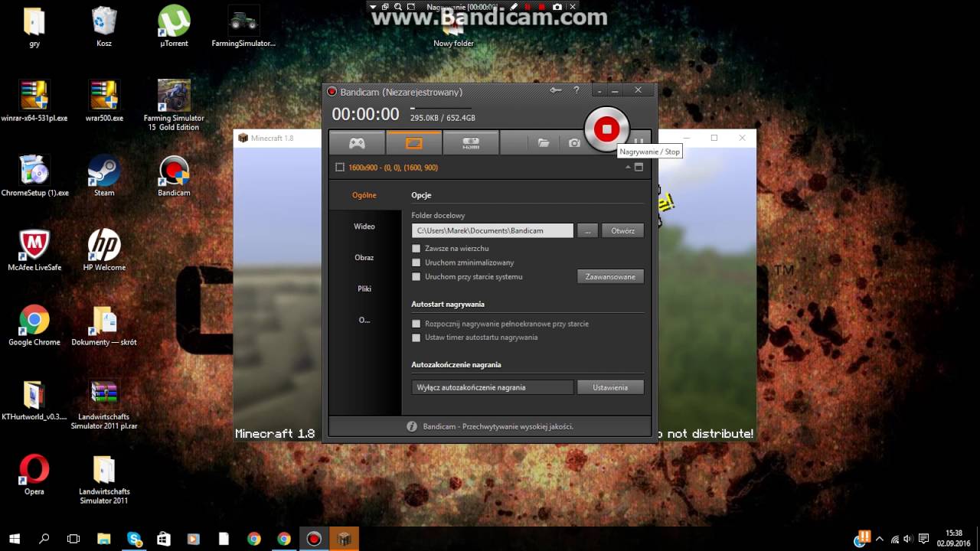Open the Wideo settings tab
This screenshot has width=980, height=551.
pyautogui.click(x=364, y=227)
